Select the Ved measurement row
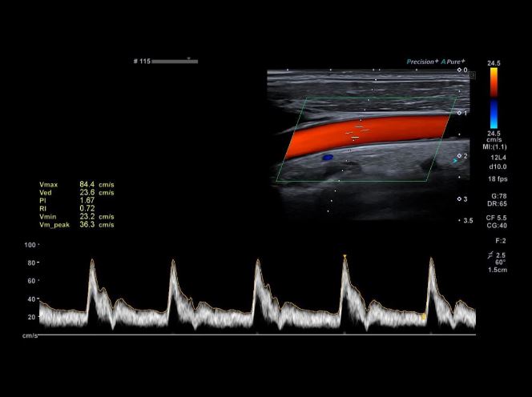The image size is (532, 397). pos(76,193)
